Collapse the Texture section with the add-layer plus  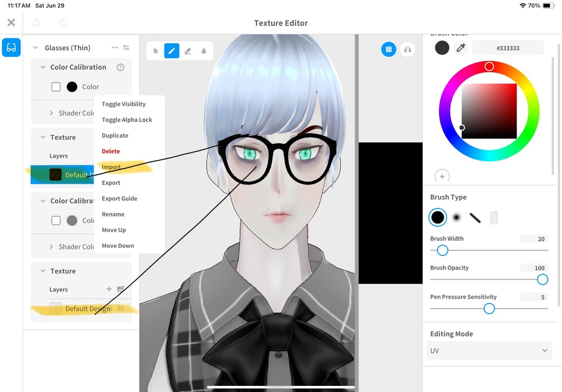click(43, 271)
